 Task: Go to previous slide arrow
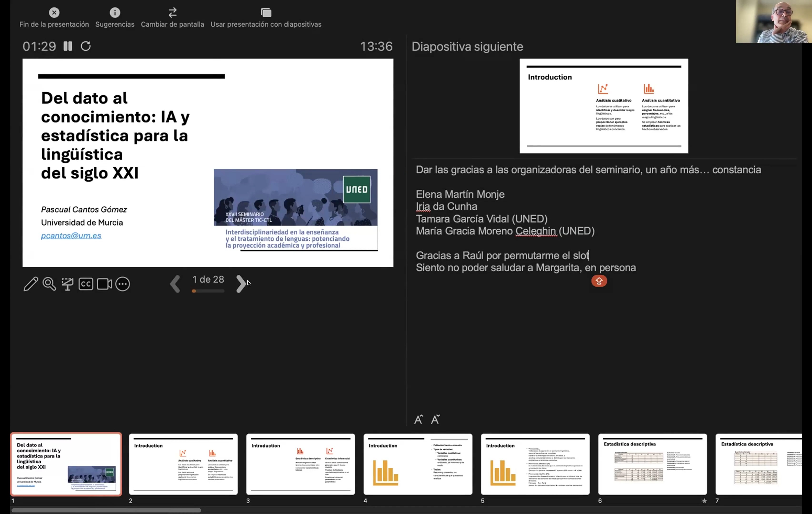coord(175,284)
